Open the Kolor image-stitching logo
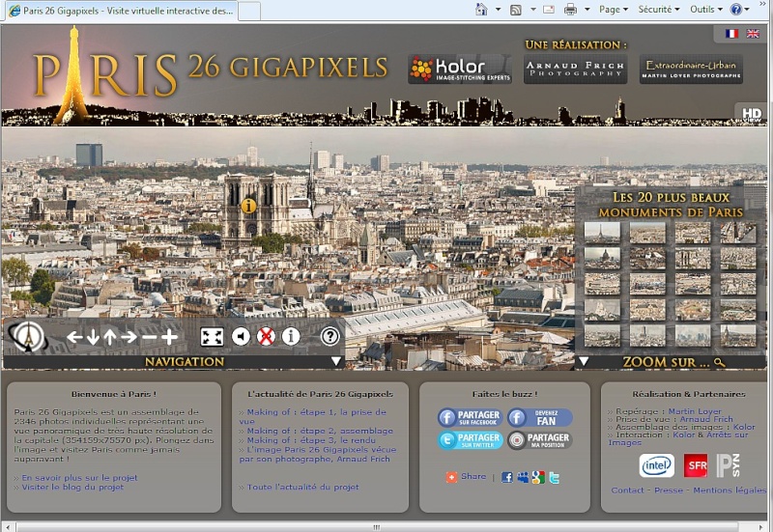The height and width of the screenshot is (532, 773). (460, 69)
